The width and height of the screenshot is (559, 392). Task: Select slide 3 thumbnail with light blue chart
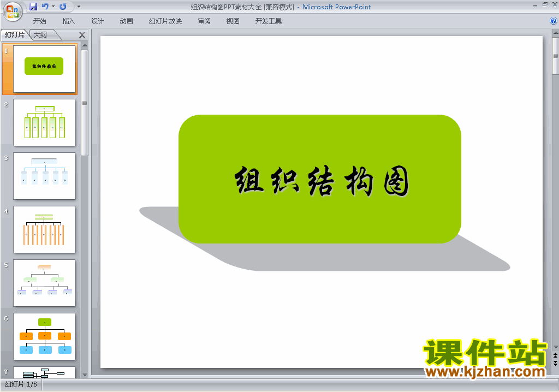44,176
